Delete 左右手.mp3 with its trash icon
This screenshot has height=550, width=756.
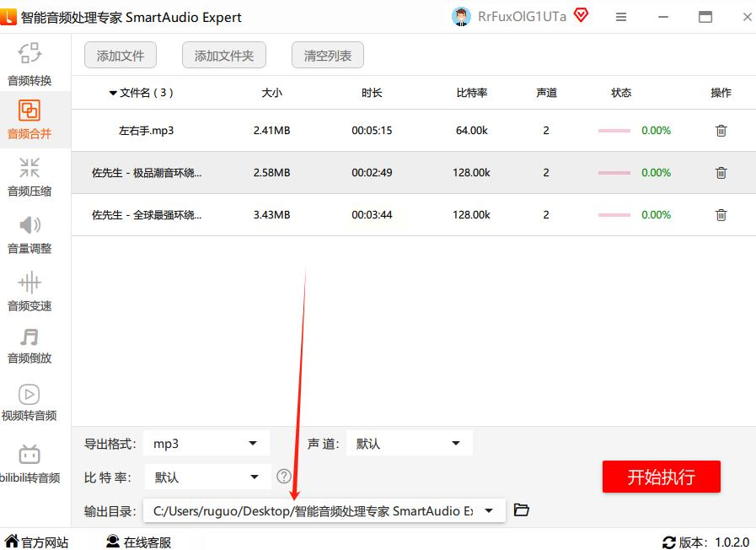click(721, 130)
